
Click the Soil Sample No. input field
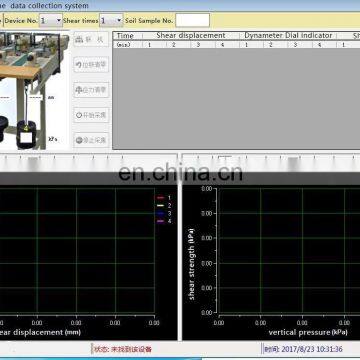(x=192, y=20)
